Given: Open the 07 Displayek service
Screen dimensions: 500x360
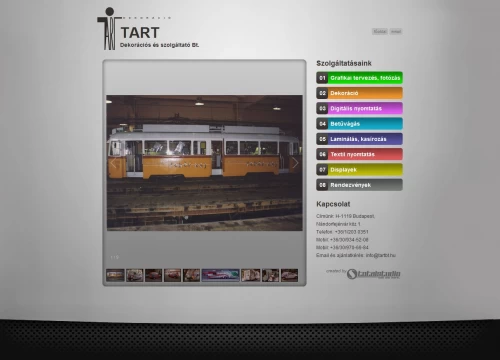Looking at the screenshot, I should 359,170.
